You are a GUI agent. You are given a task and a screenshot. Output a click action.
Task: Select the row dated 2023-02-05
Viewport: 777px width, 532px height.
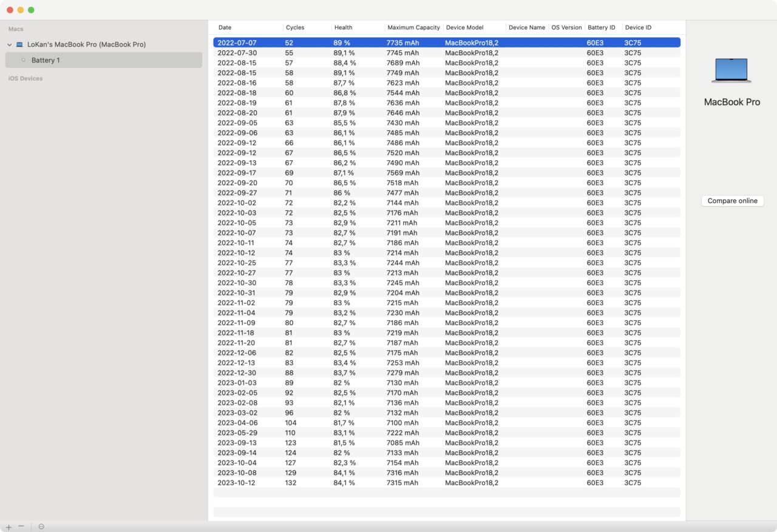tap(447, 393)
